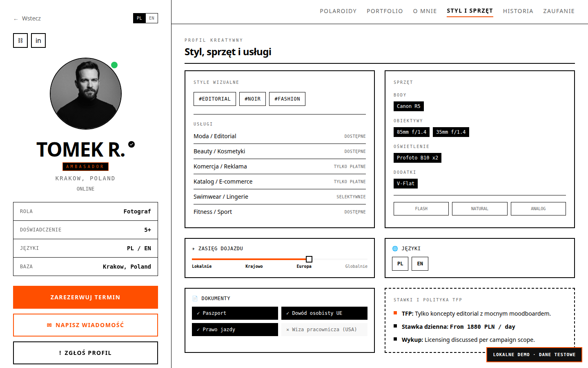Viewport: 588px width, 368px height.
Task: Select the #FASHION style tag
Action: 287,99
